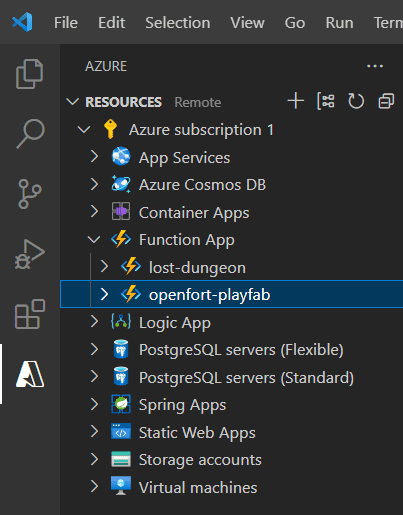Screen dimensions: 403x515
Task: Open the Edit menu
Action: coord(111,23)
